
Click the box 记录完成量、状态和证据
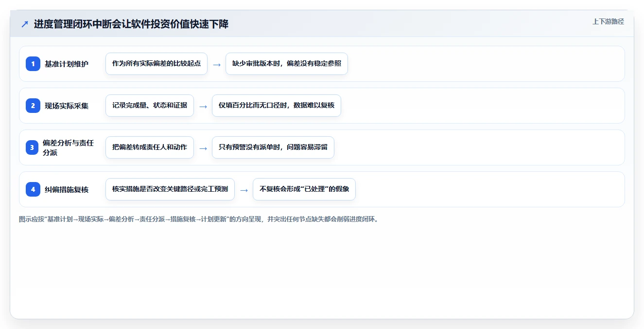coord(150,106)
